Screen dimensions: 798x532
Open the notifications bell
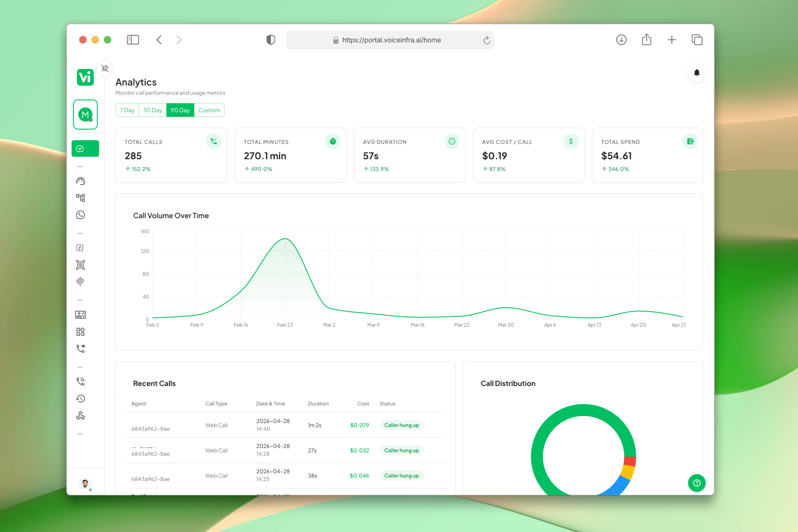697,73
